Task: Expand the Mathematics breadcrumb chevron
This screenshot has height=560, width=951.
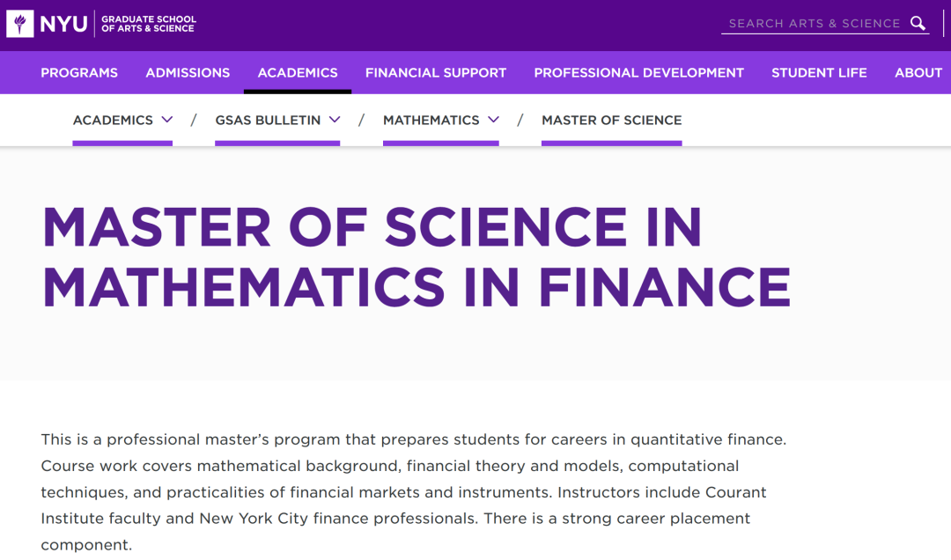Action: [493, 120]
